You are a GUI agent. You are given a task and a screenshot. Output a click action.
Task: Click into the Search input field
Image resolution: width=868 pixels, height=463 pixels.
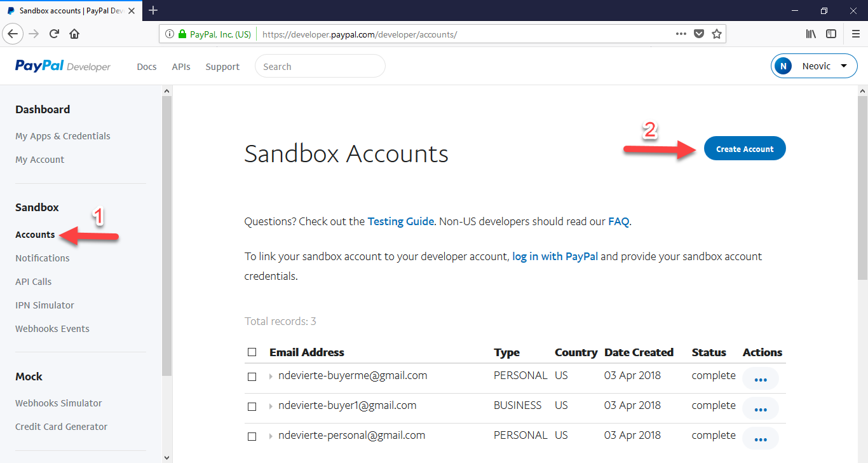(x=320, y=66)
